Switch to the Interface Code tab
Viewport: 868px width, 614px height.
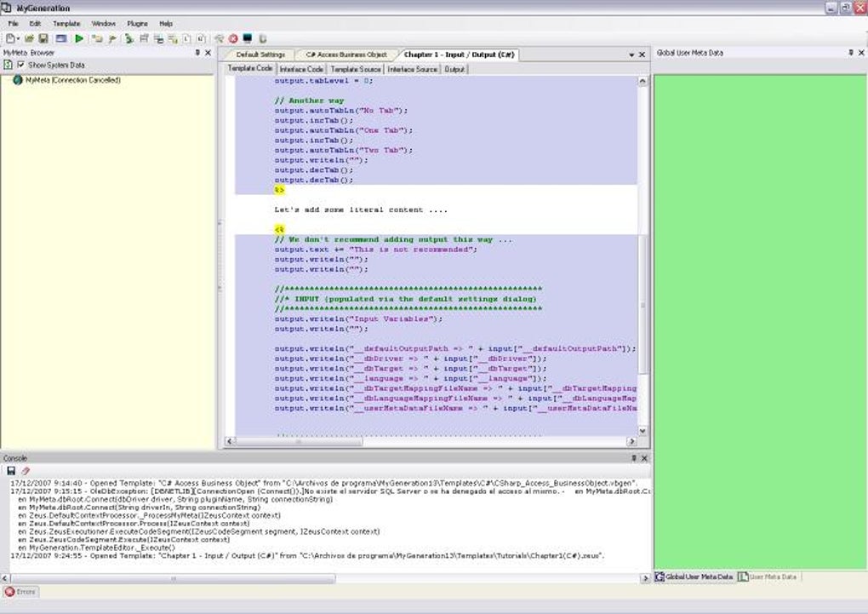coord(301,69)
